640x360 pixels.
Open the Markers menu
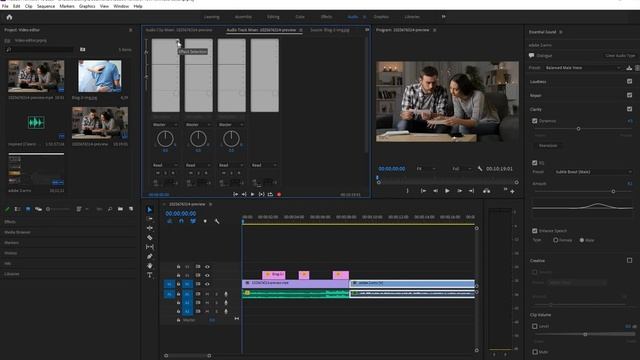click(x=67, y=6)
